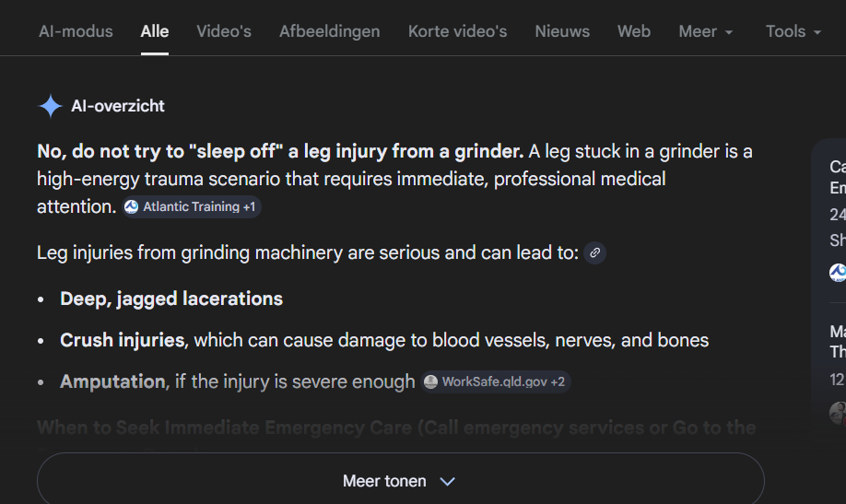Select the Alle tab
This screenshot has height=504, width=846.
point(155,31)
